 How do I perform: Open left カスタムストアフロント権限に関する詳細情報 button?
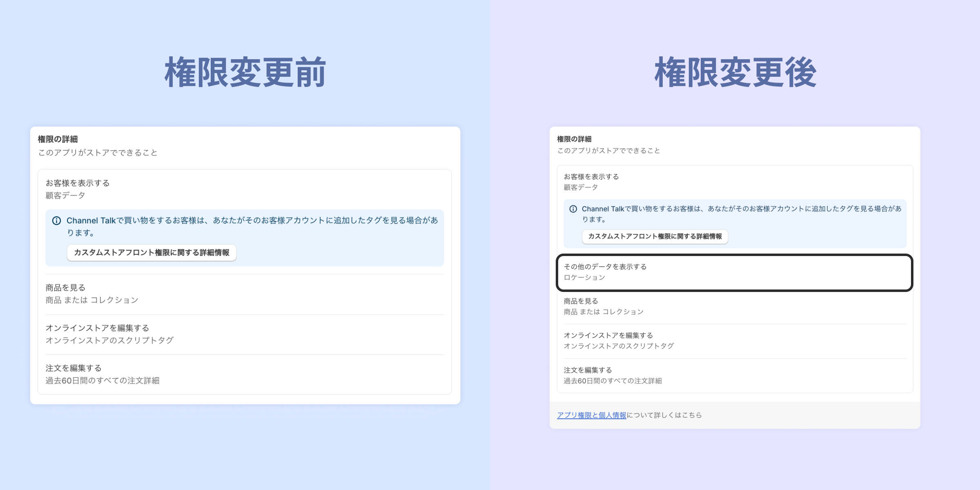pos(151,253)
